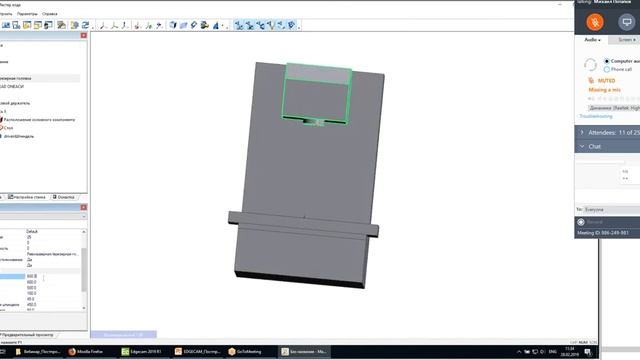This screenshot has height=360, width=640.
Task: Click the blue cone toolbar icon
Action: coord(216,26)
